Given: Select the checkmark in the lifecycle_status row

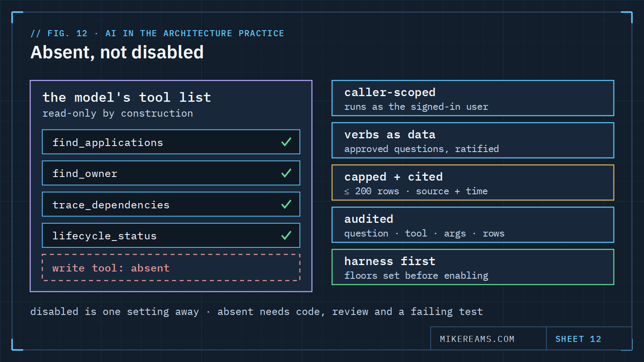Looking at the screenshot, I should tap(286, 235).
